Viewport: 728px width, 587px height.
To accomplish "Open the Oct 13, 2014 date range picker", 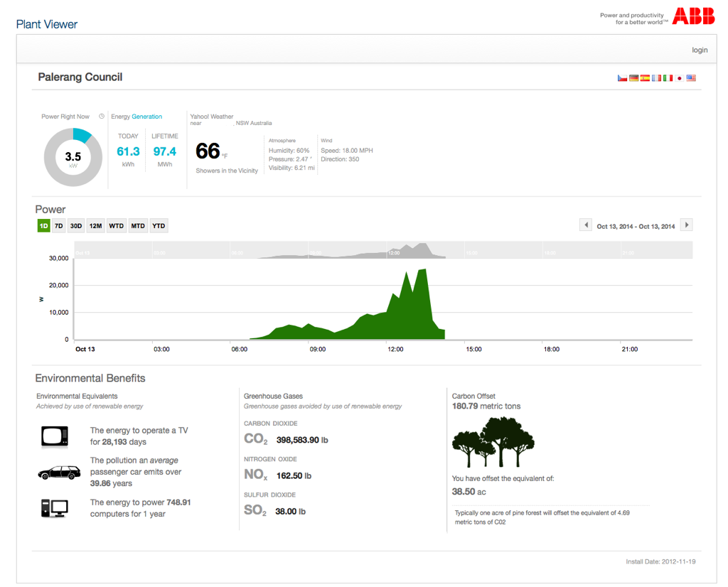I will [636, 226].
